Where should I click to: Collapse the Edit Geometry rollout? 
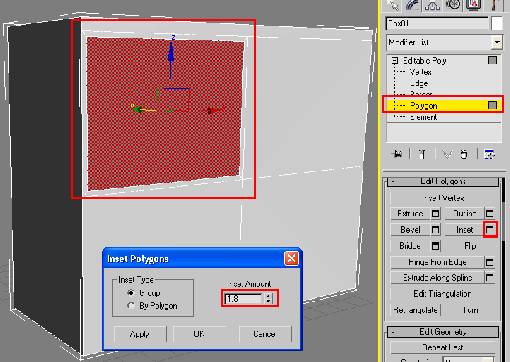pyautogui.click(x=442, y=332)
